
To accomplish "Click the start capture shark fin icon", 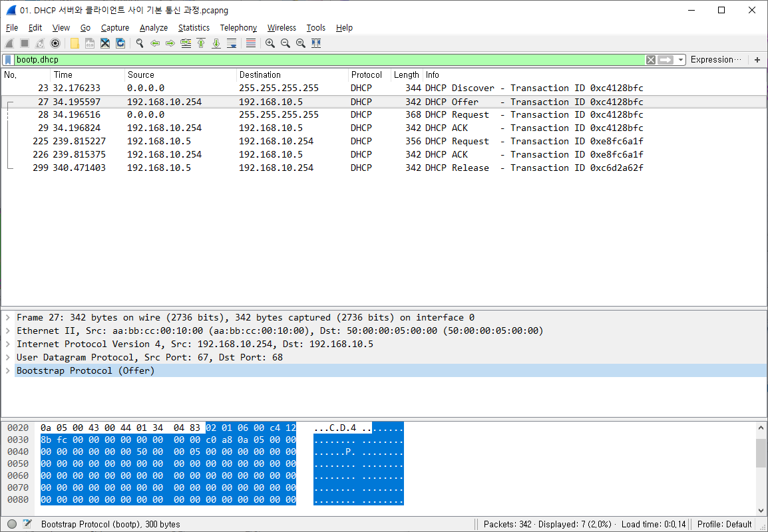I will pos(9,44).
